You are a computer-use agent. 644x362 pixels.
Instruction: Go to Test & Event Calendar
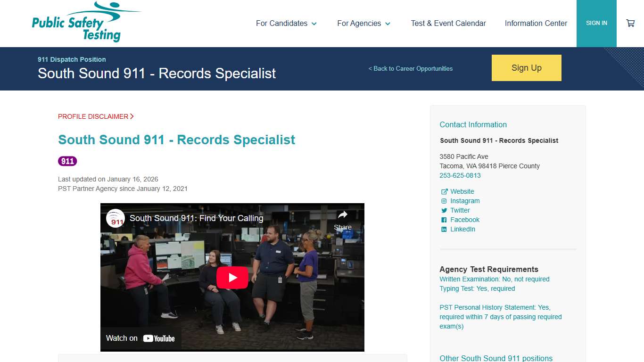click(x=448, y=23)
